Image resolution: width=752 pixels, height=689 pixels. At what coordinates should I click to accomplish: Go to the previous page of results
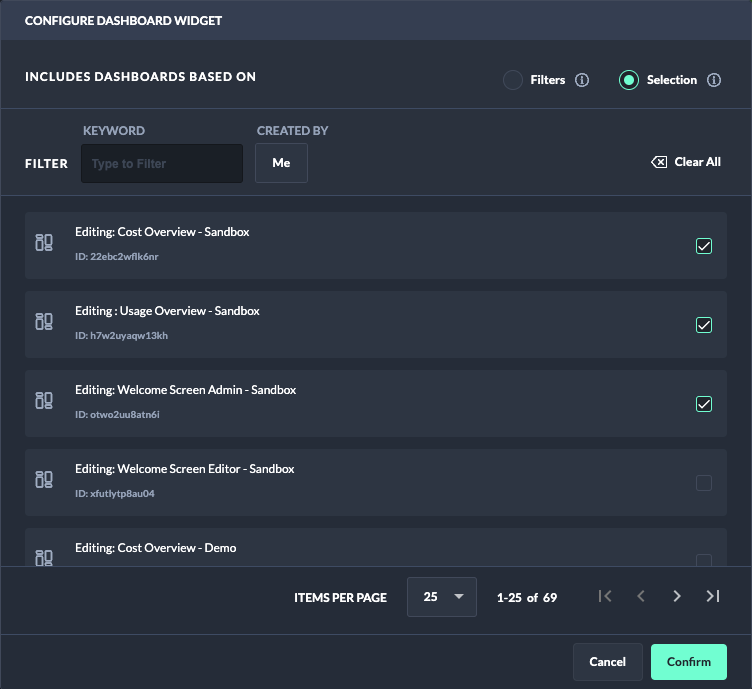(641, 596)
